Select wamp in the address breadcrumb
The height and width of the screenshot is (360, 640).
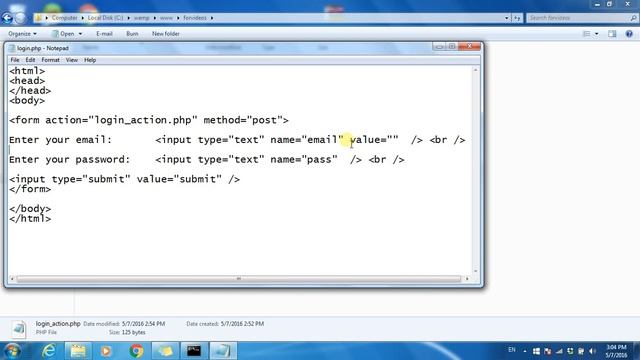[142, 18]
